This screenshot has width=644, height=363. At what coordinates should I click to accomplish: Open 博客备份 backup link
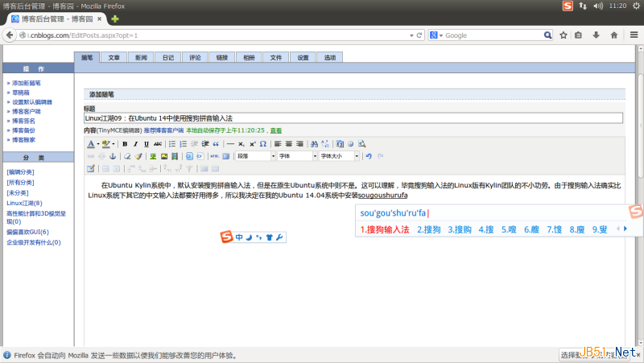click(x=23, y=130)
